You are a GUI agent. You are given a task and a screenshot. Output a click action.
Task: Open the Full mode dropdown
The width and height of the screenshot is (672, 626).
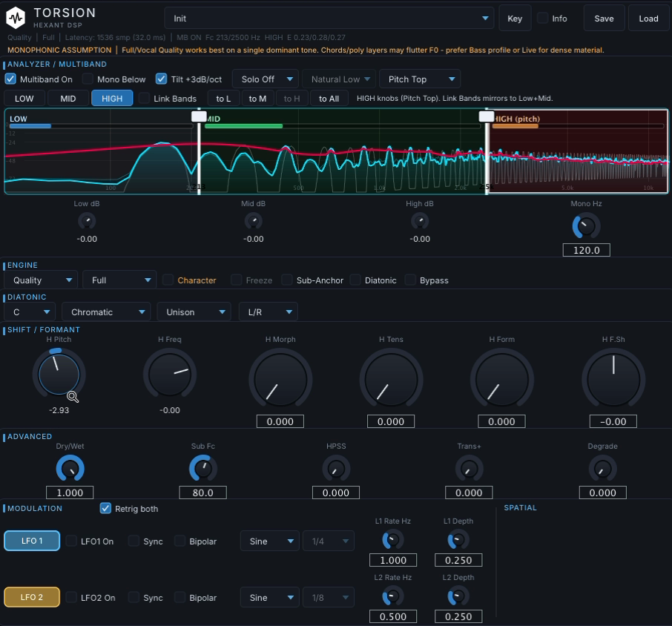click(x=119, y=280)
